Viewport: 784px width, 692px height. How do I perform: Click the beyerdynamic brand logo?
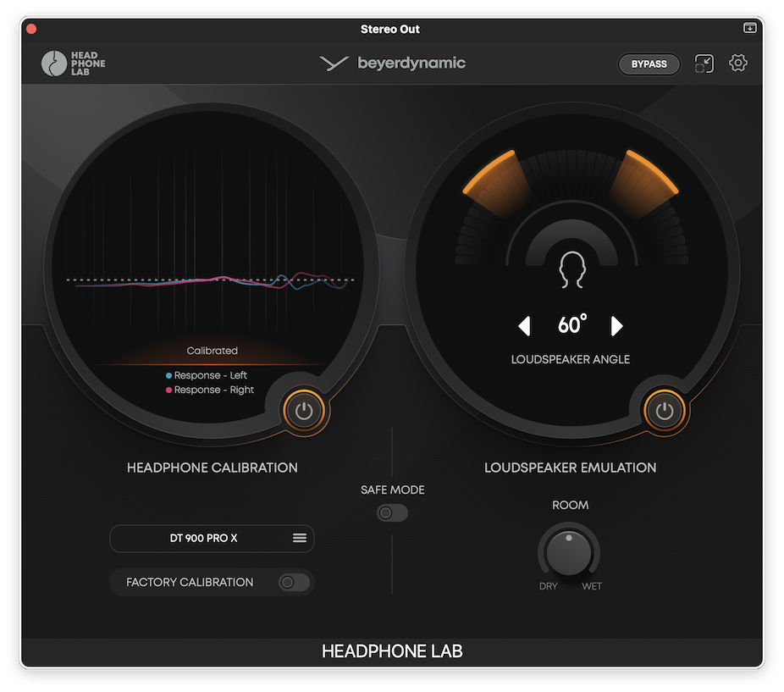[391, 63]
